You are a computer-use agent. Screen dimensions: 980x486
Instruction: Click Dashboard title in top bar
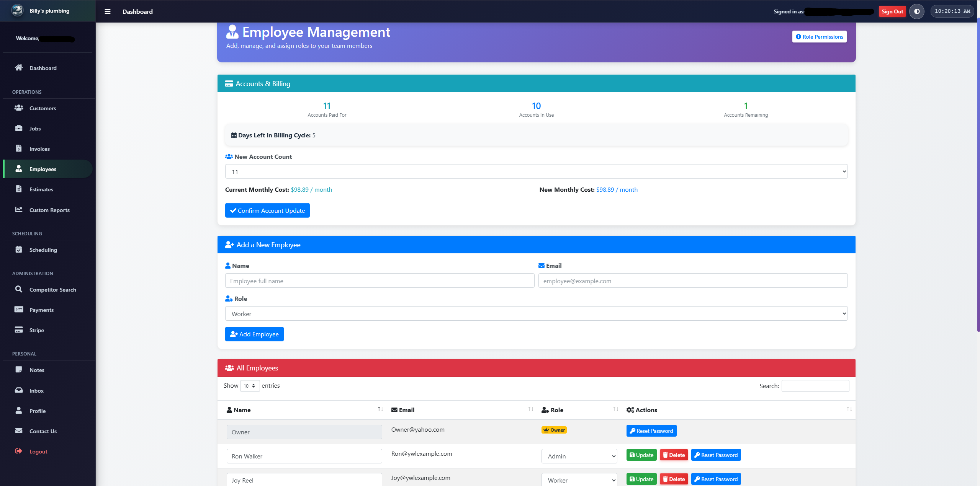tap(137, 11)
